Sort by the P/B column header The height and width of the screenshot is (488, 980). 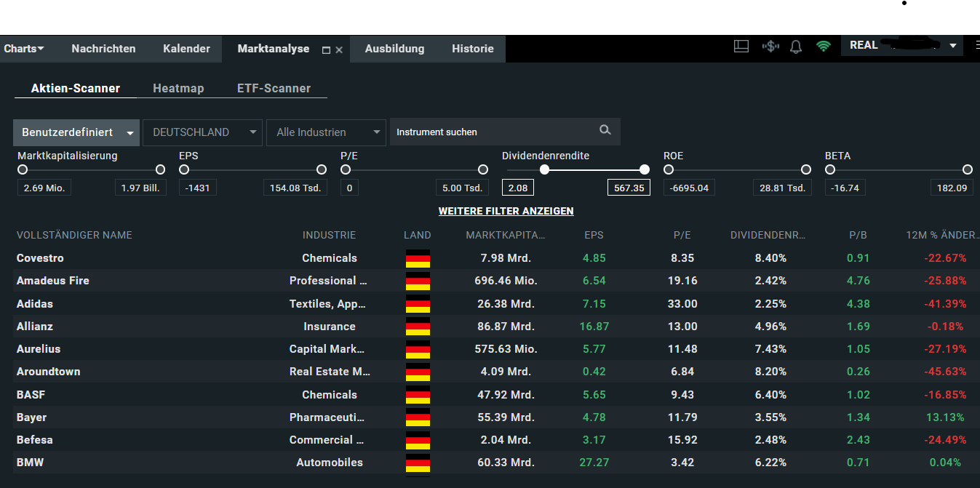(858, 235)
